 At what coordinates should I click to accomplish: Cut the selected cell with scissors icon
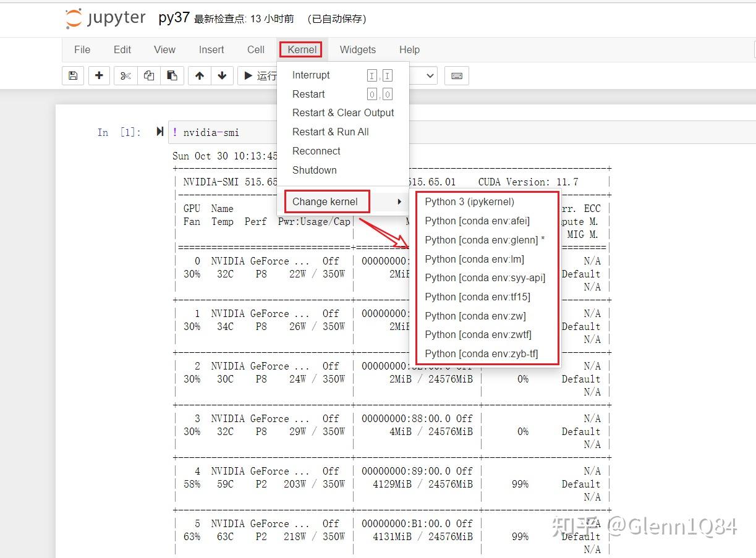pos(125,75)
